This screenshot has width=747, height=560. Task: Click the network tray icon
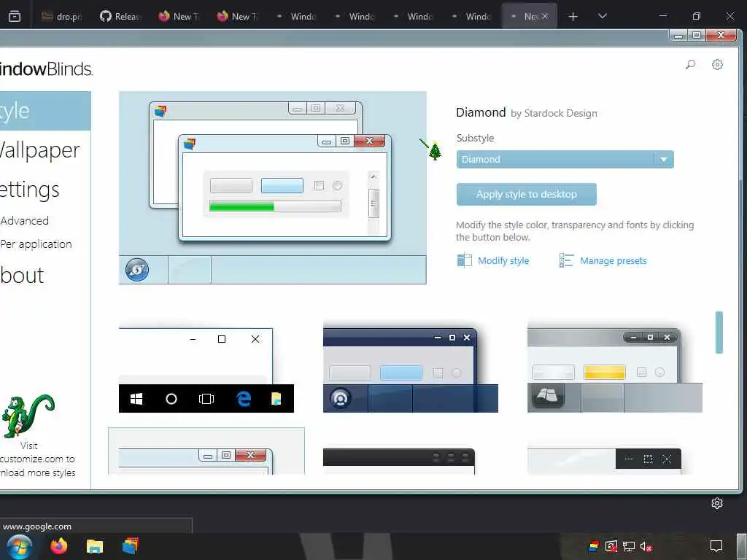pos(628,546)
